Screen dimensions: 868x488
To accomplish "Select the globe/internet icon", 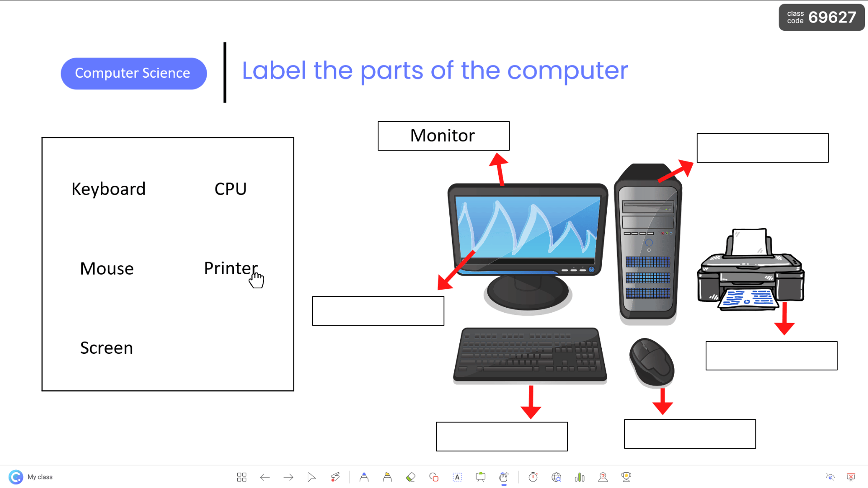I will (556, 477).
